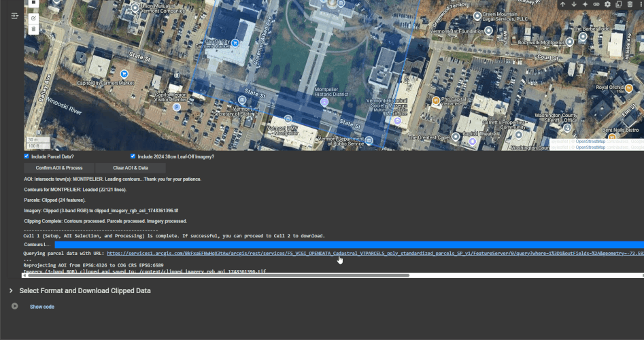This screenshot has width=644, height=340.
Task: Open the upper OpenStreetMap attribution link
Action: (590, 141)
